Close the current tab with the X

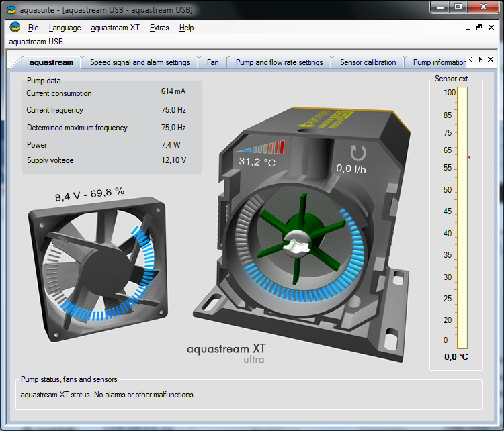[491, 60]
